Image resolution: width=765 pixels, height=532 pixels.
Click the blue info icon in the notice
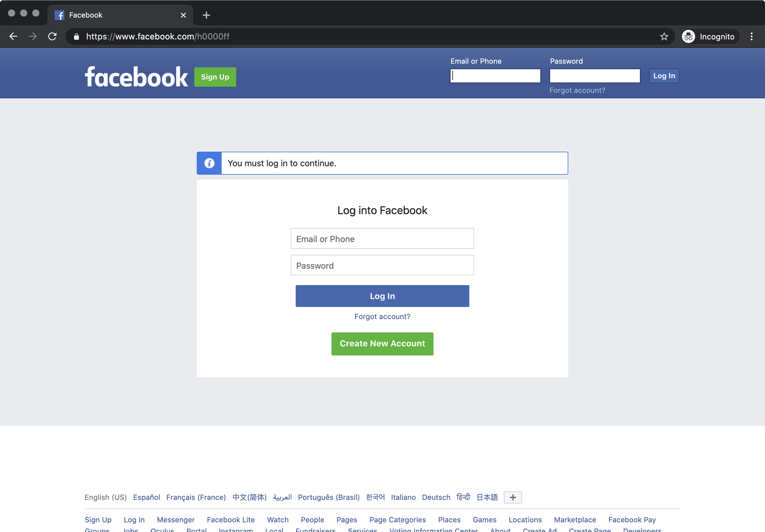pyautogui.click(x=209, y=163)
